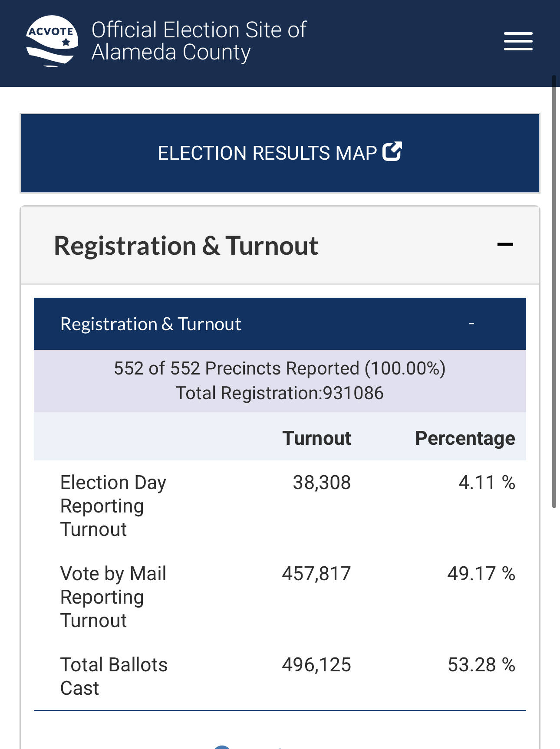Click the Vote by Mail Reporting Turnout label

click(113, 597)
